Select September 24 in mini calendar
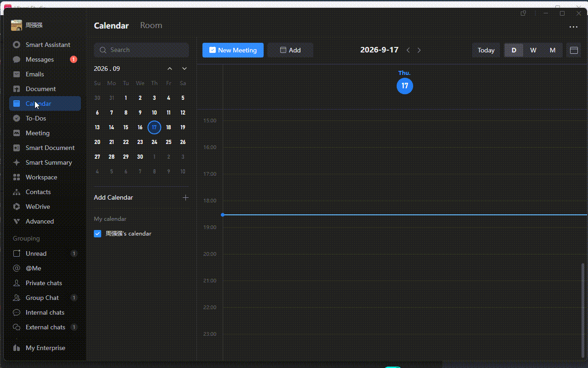This screenshot has width=588, height=368. pyautogui.click(x=154, y=142)
